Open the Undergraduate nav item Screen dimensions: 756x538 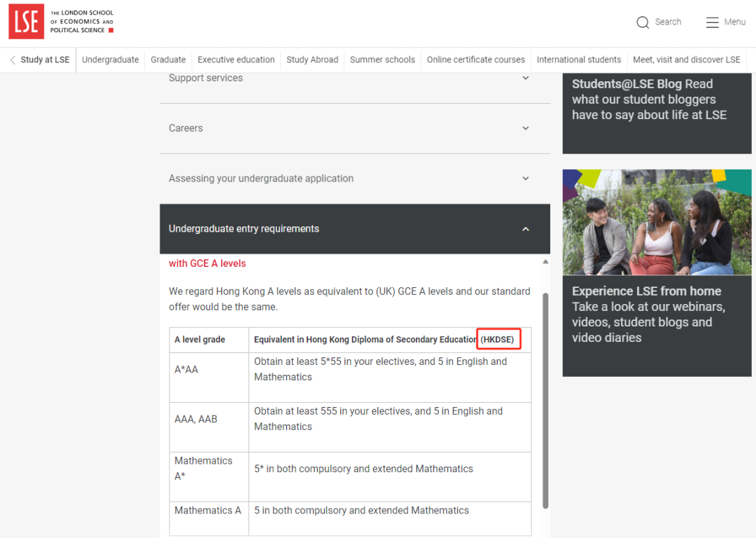pyautogui.click(x=110, y=60)
